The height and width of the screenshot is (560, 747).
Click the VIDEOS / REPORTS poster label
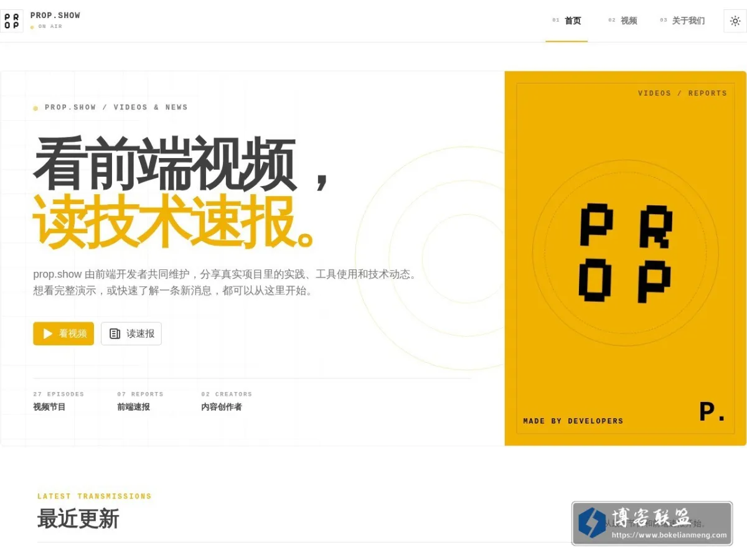coord(682,93)
